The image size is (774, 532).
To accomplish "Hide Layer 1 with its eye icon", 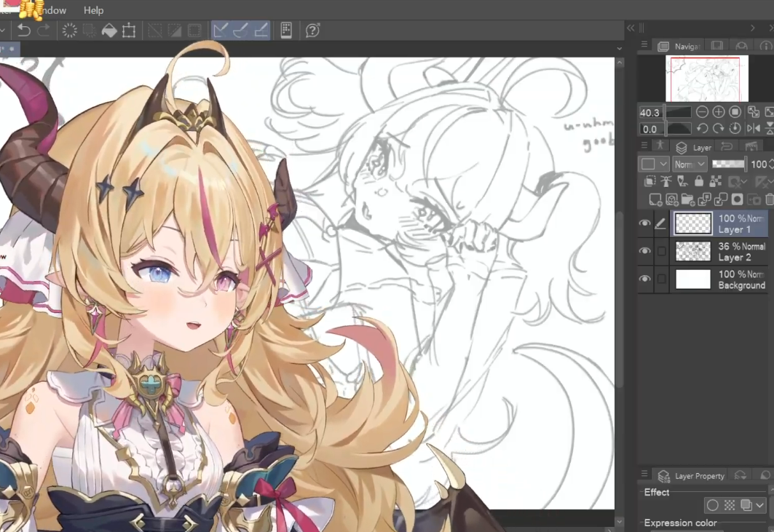I will pyautogui.click(x=644, y=223).
